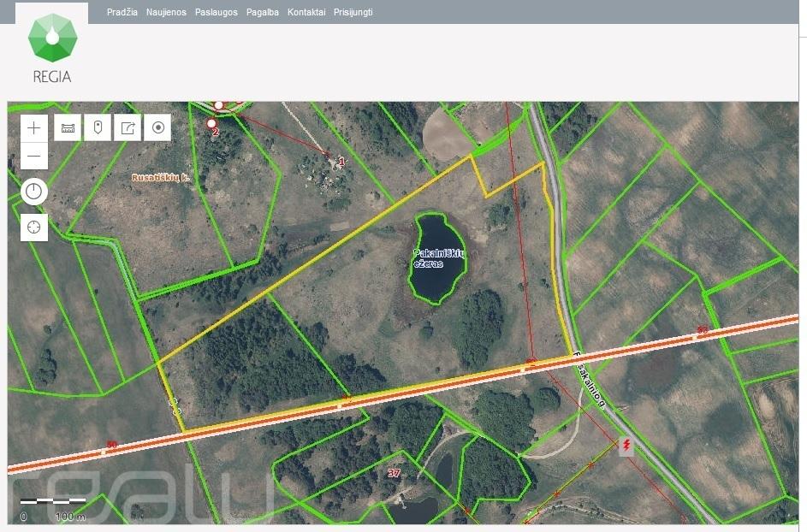
Task: Click address marker number 2
Action: [212, 126]
